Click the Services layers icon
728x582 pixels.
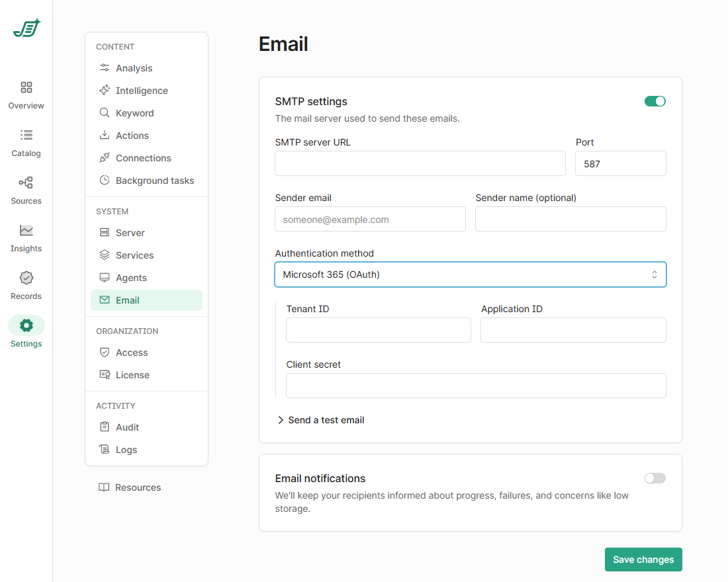coord(105,255)
